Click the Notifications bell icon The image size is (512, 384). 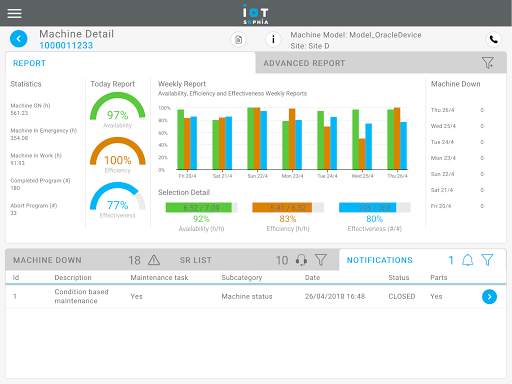[x=468, y=260]
